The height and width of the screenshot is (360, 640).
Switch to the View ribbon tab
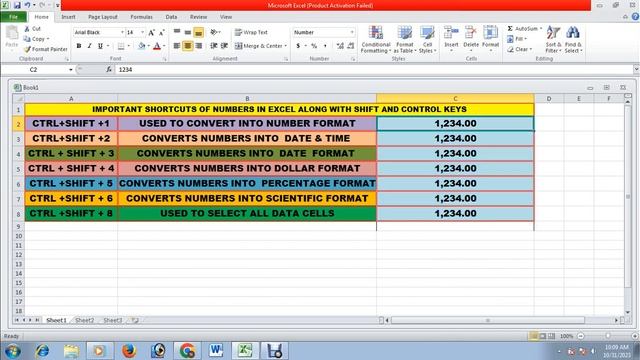[226, 17]
